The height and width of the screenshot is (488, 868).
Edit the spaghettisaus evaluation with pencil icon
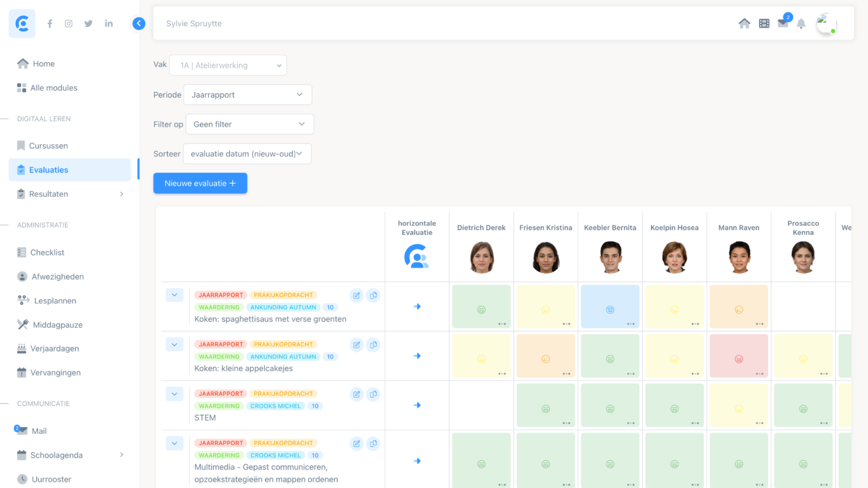357,295
